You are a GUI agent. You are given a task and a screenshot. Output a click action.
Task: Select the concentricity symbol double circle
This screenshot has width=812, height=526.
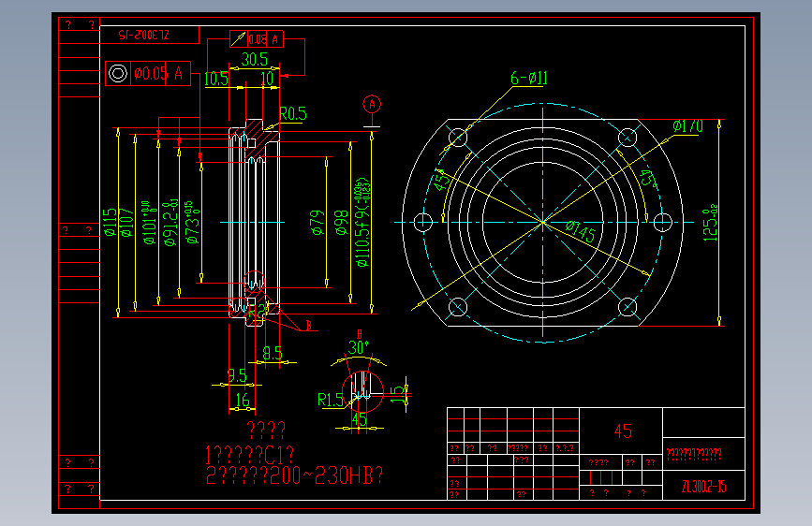click(118, 74)
